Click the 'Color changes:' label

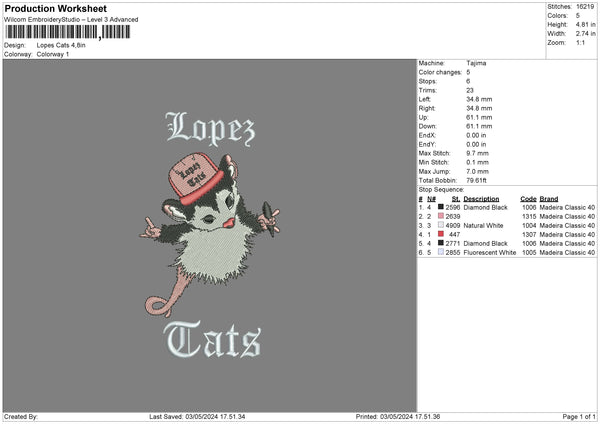440,72
